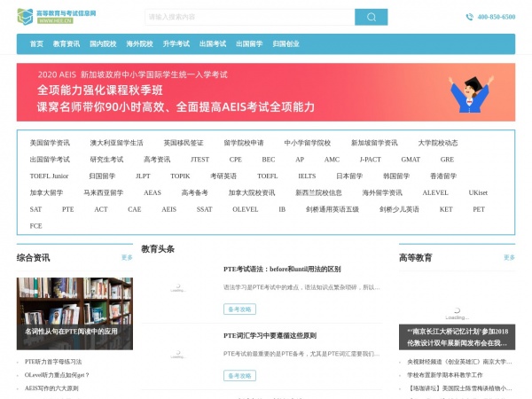Open the bookshelf image article thumbnail
Viewport: 532px width, 399px height.
74,314
